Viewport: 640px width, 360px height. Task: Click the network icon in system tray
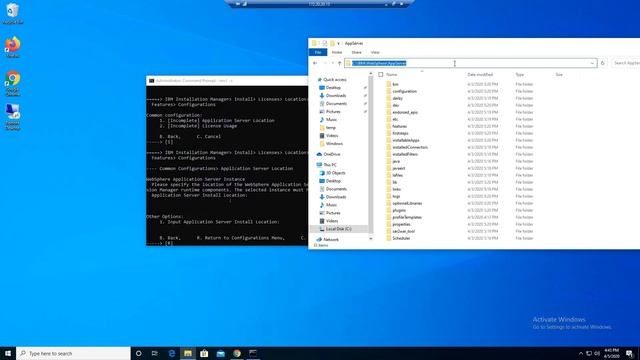point(589,353)
